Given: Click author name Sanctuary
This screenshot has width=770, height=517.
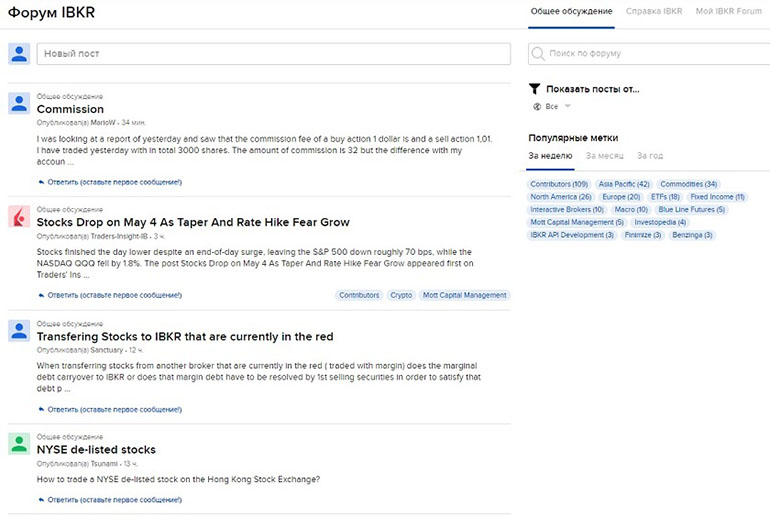Looking at the screenshot, I should pyautogui.click(x=107, y=350).
